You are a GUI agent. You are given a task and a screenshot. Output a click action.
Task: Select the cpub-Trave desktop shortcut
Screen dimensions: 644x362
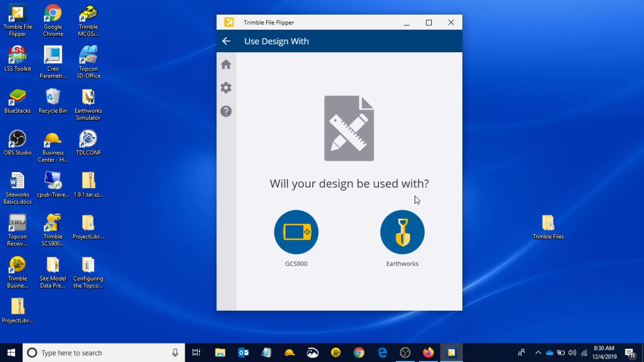tap(53, 185)
